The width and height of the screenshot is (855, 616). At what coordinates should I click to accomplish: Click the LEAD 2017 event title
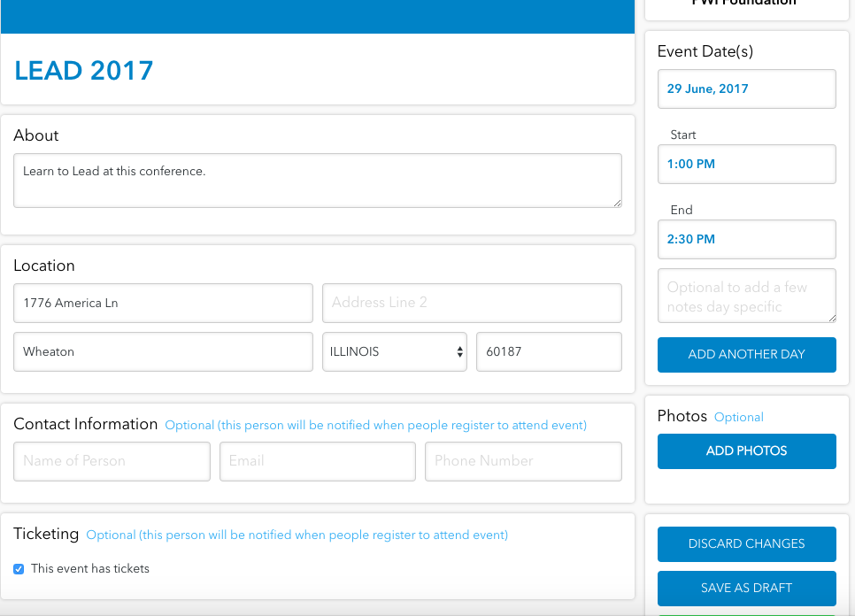(x=84, y=71)
